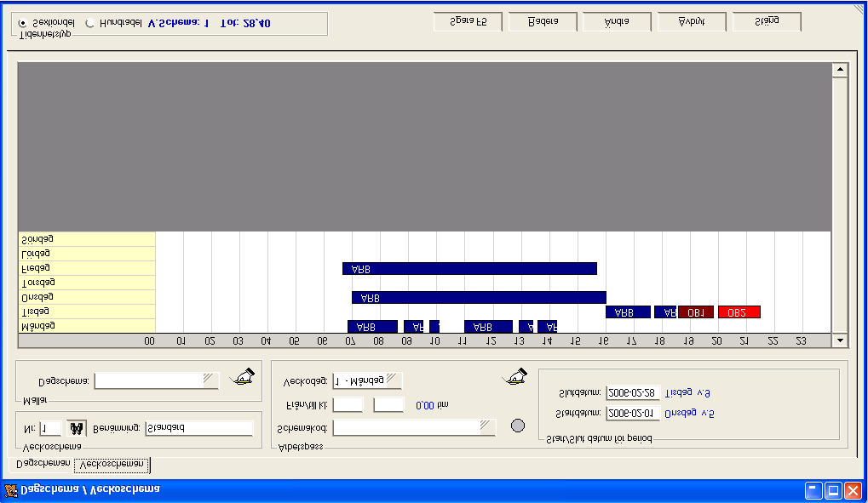
Task: Click the Onsdag v.5 date note
Action: click(x=689, y=414)
